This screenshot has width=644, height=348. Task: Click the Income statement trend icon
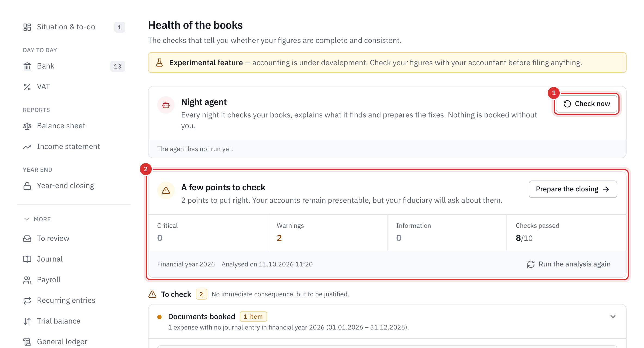[27, 147]
